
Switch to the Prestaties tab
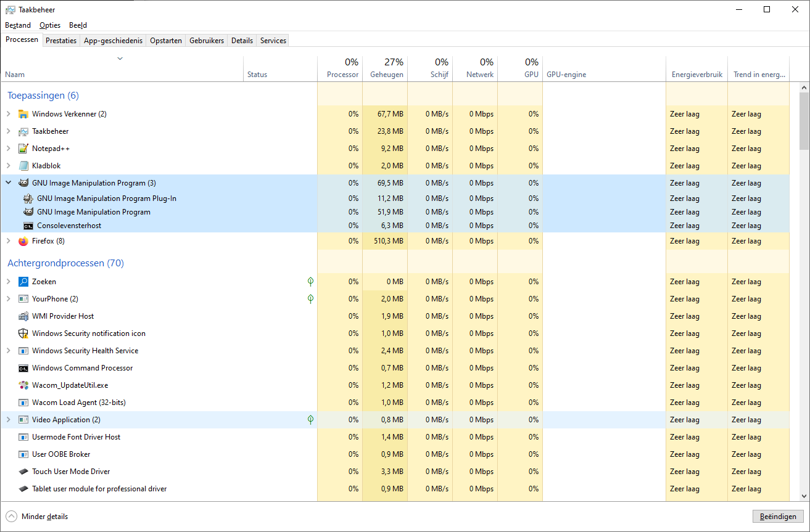61,41
